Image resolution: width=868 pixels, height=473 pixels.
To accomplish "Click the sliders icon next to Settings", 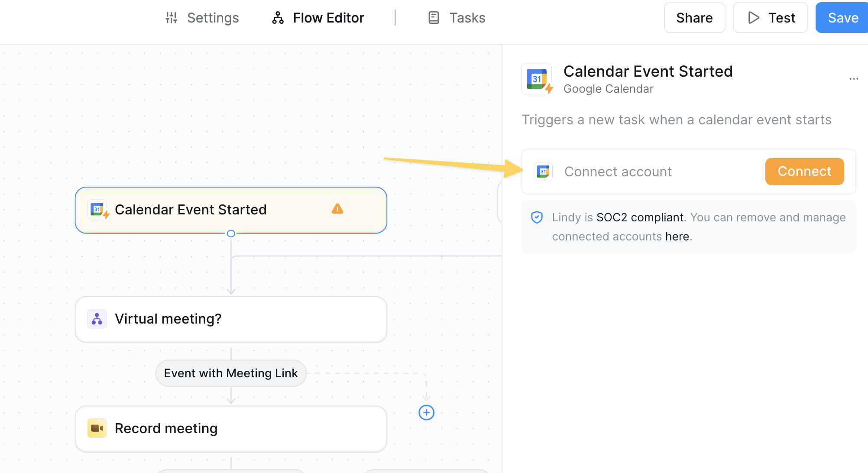I will pyautogui.click(x=171, y=17).
